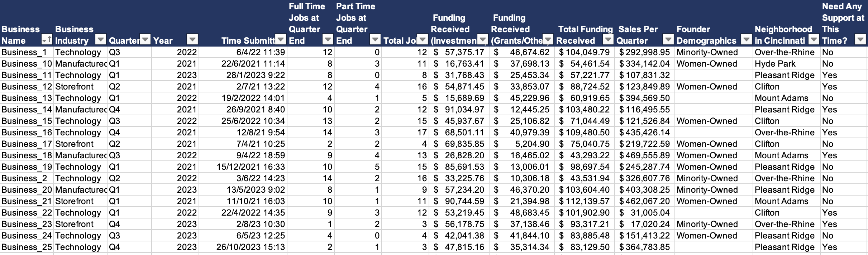This screenshot has width=868, height=255.
Task: Open Founder Demographics filter dropdown
Action: tap(747, 39)
